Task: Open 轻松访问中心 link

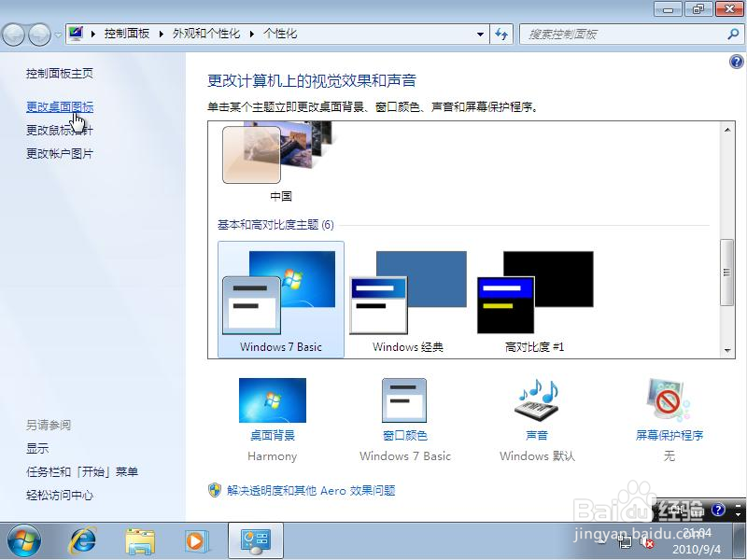Action: click(x=60, y=495)
